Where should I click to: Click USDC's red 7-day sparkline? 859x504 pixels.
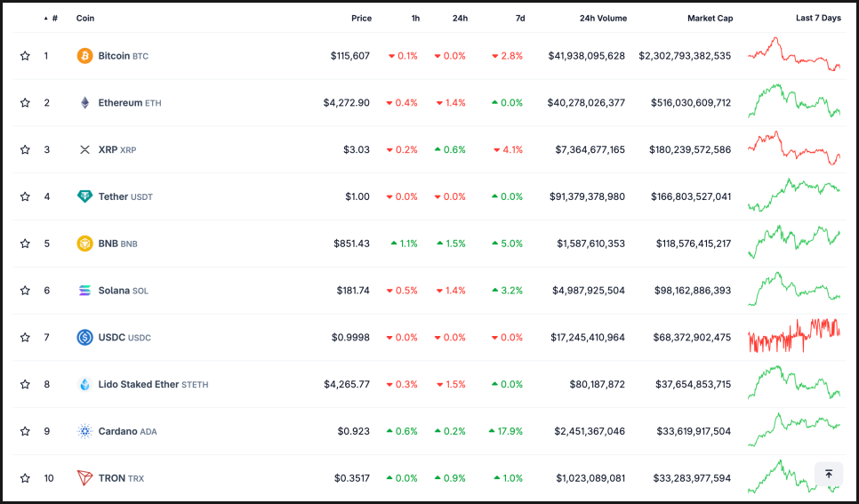point(794,335)
